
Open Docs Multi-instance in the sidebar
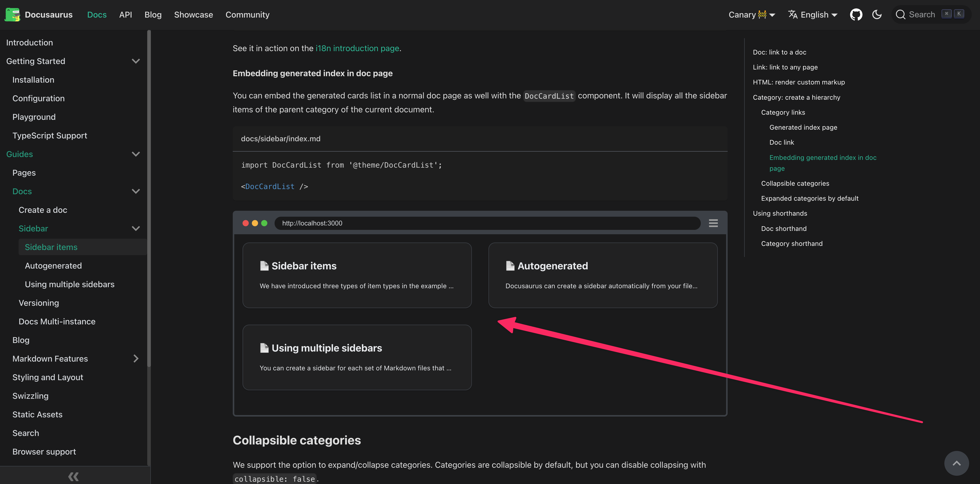tap(57, 322)
